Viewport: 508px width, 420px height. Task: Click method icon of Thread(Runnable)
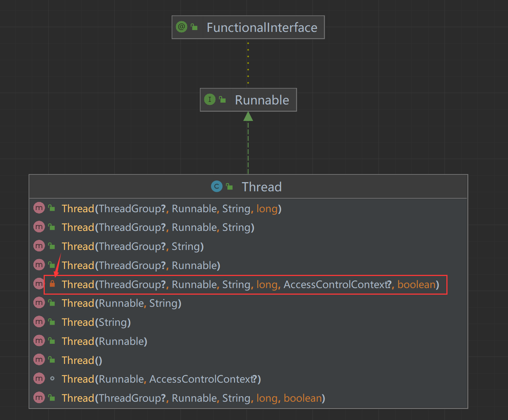coord(39,341)
